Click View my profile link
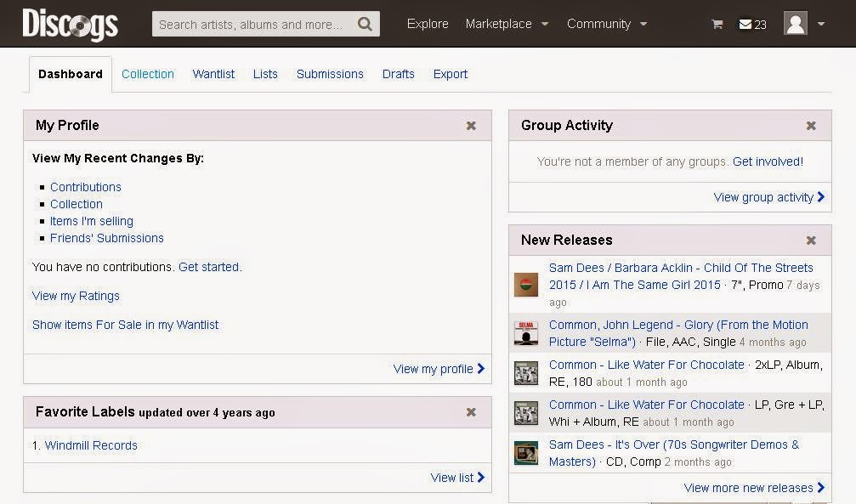The image size is (856, 504). (x=439, y=369)
